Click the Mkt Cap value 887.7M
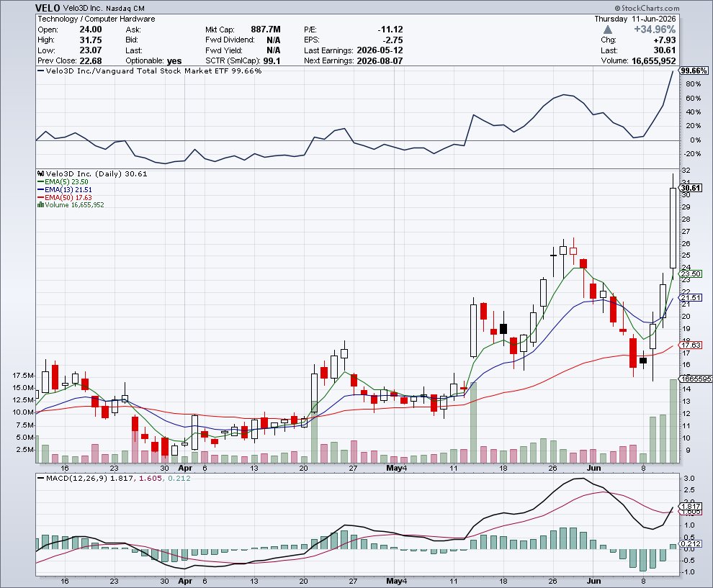Viewport: 713px width, 588px height. coord(266,30)
